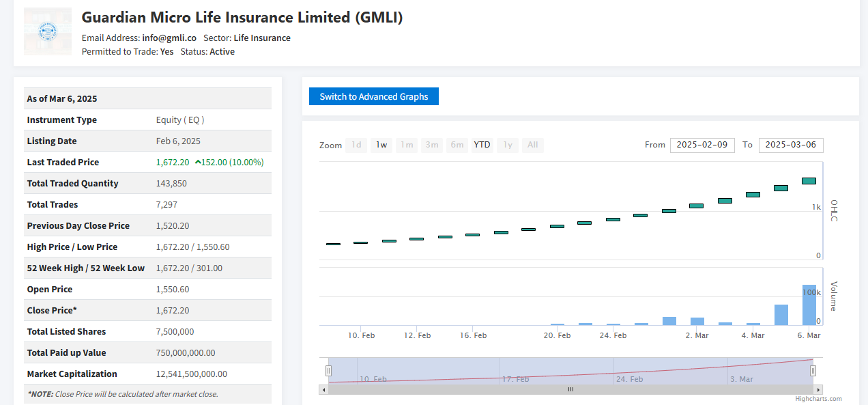Click the Volume axis title
This screenshot has width=868, height=405.
[833, 296]
